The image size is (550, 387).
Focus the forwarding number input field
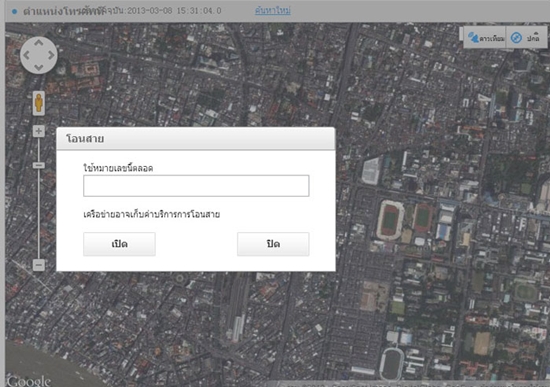pyautogui.click(x=196, y=186)
